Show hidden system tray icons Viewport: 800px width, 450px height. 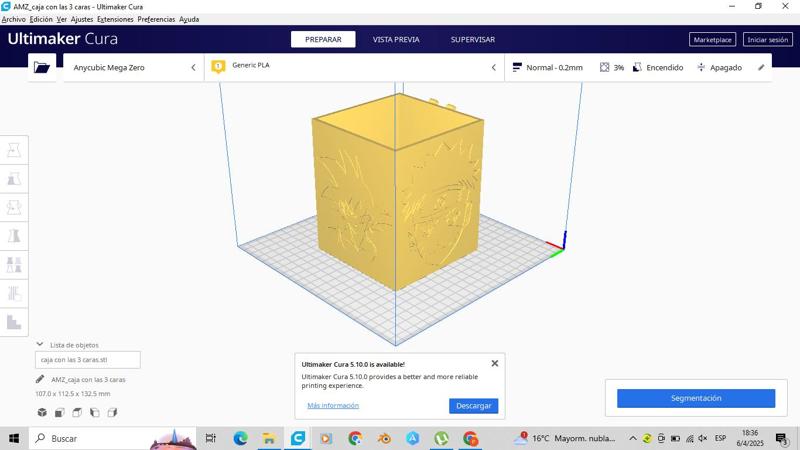click(x=633, y=438)
